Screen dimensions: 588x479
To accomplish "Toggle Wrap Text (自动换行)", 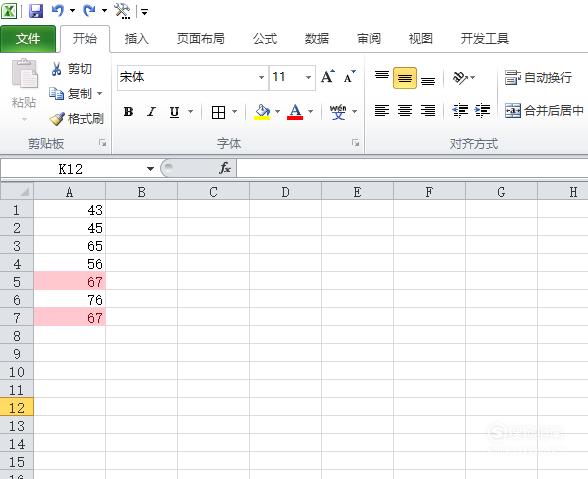I will coord(538,78).
